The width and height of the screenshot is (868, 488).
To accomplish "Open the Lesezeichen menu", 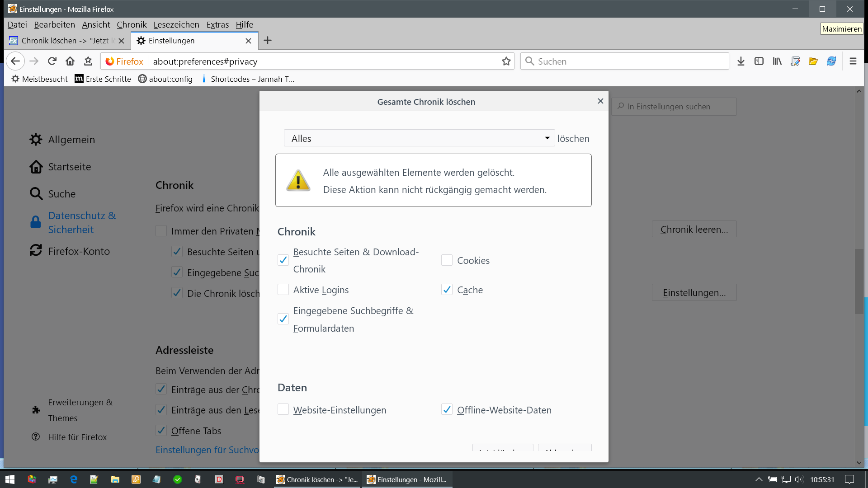I will click(176, 24).
